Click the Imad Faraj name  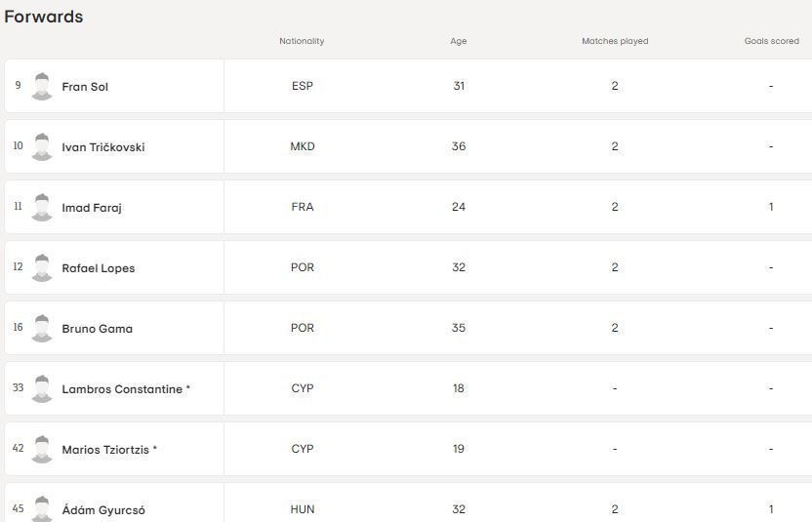(x=92, y=208)
